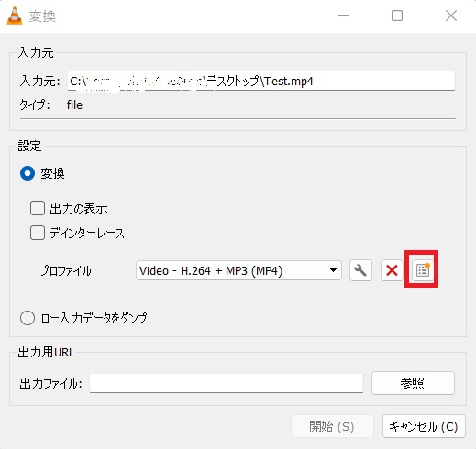Expand the プロファイル dropdown arrow
Screen dimensions: 476x449
(333, 270)
